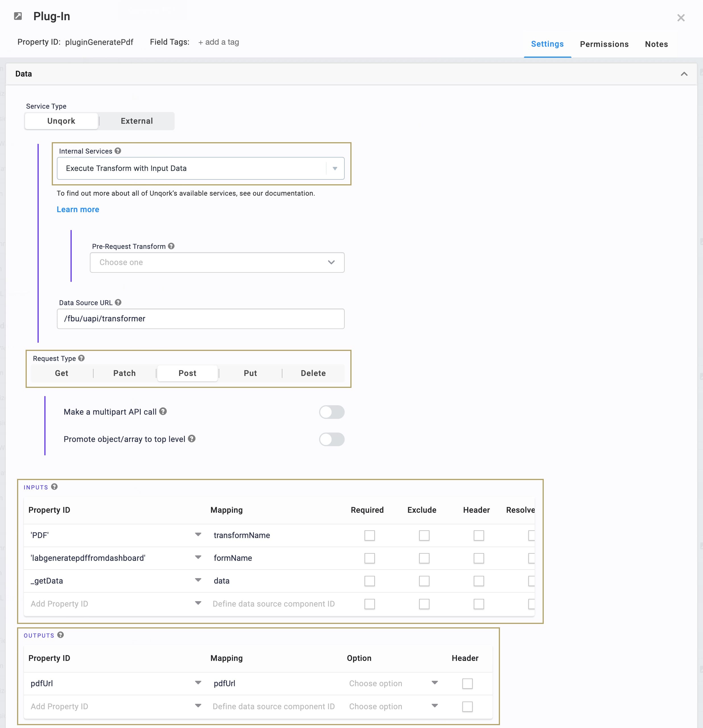Check Header for the _getData input row
Viewport: 703px width, 728px height.
tap(479, 581)
